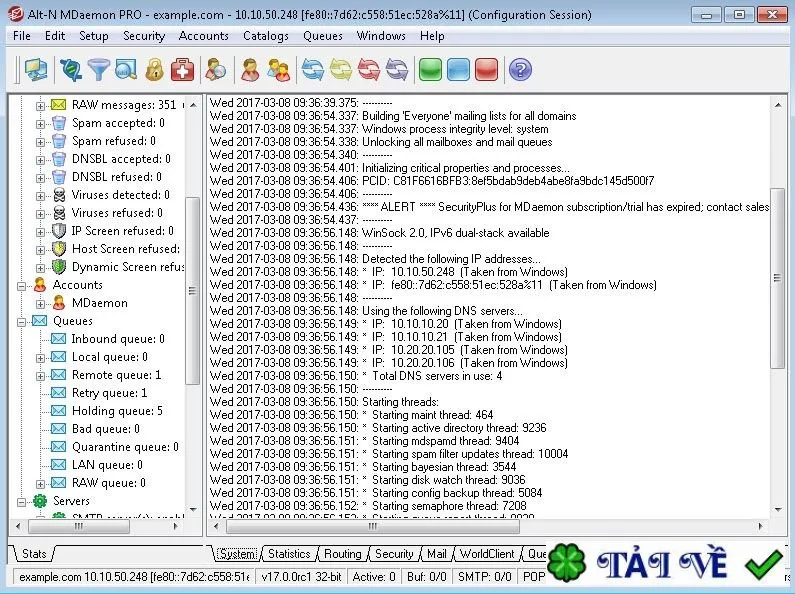Collapse the Servers tree node

coord(21,502)
